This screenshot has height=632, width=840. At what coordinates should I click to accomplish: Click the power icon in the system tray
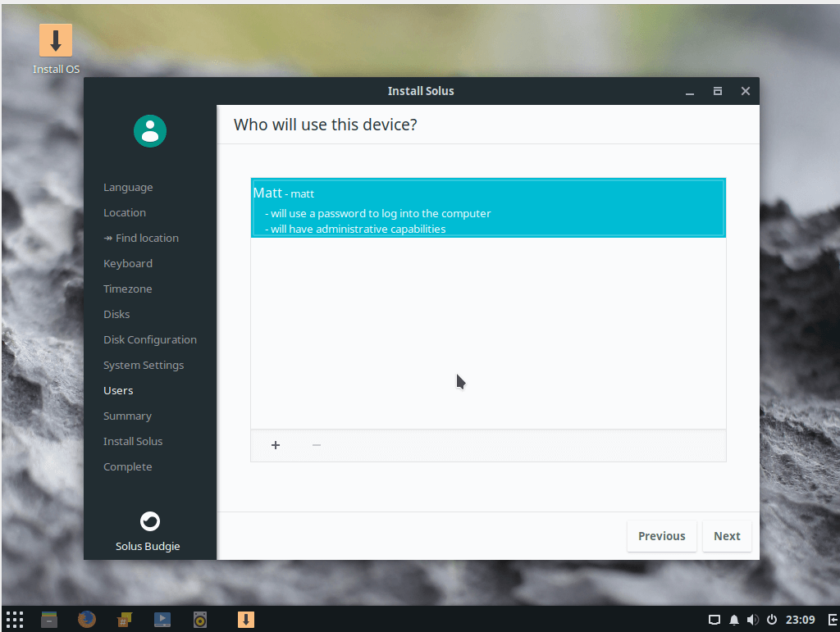point(771,619)
